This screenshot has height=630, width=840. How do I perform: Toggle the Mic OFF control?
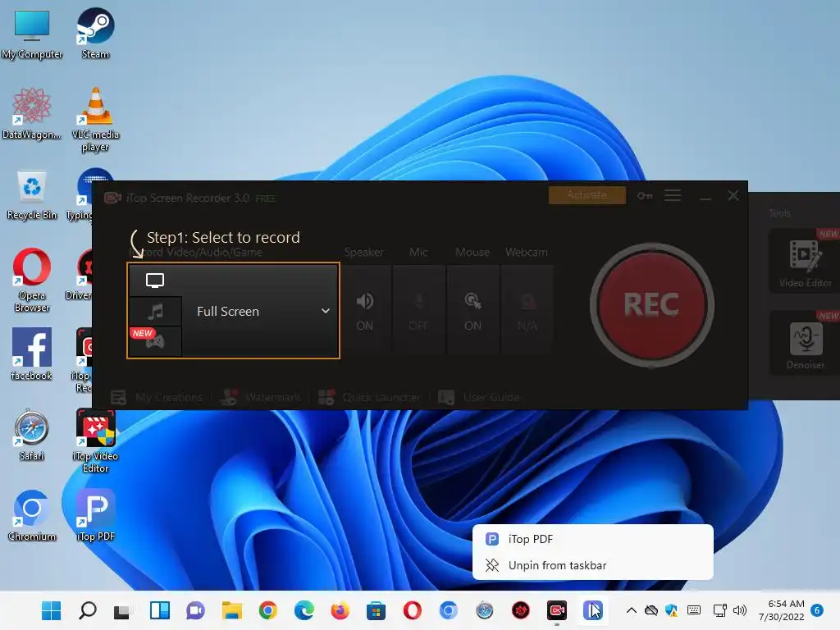click(x=418, y=311)
